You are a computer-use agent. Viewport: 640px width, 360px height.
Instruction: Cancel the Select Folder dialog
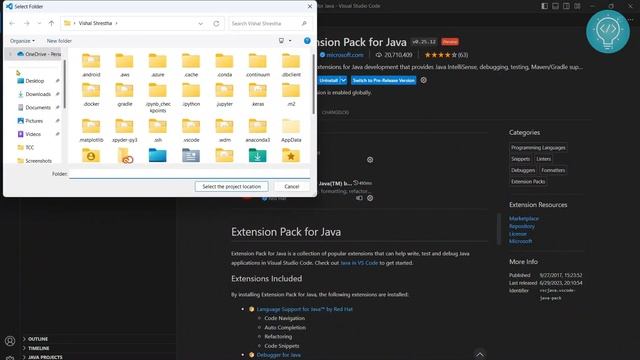291,187
